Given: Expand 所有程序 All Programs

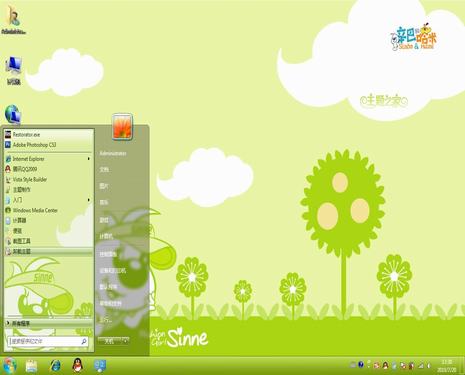Looking at the screenshot, I should (x=48, y=323).
